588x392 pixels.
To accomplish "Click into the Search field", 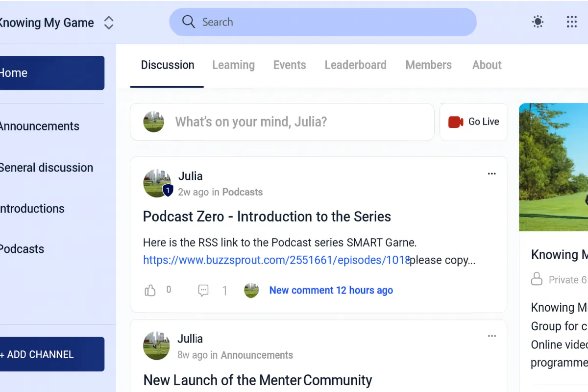I will [323, 22].
